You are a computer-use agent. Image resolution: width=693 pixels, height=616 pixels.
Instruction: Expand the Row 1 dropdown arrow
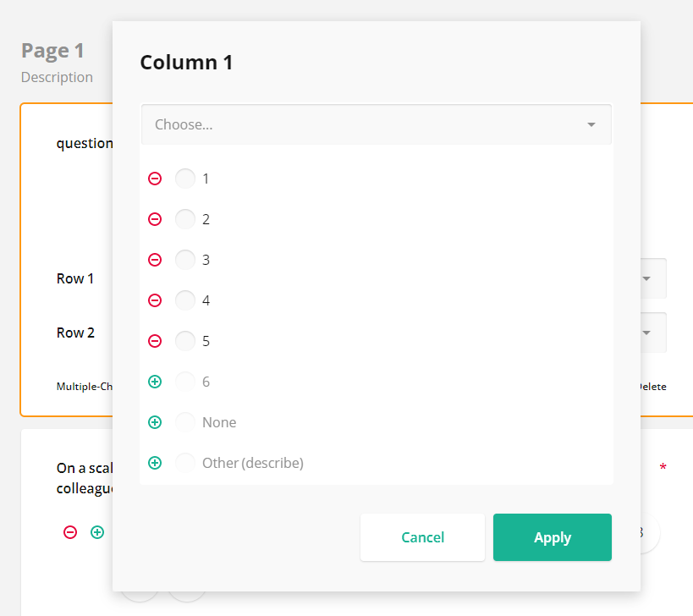tap(646, 278)
